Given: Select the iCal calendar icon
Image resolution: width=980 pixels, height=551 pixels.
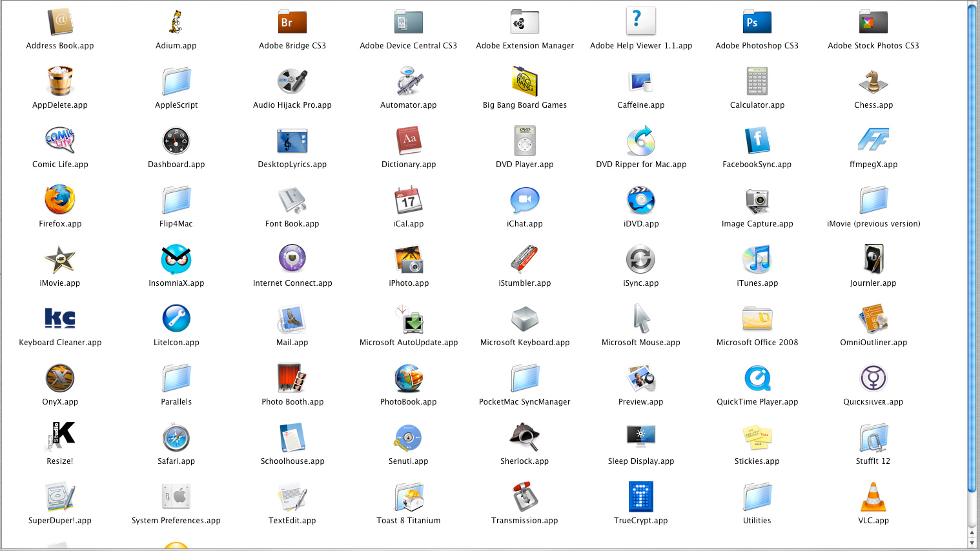Looking at the screenshot, I should click(x=409, y=200).
